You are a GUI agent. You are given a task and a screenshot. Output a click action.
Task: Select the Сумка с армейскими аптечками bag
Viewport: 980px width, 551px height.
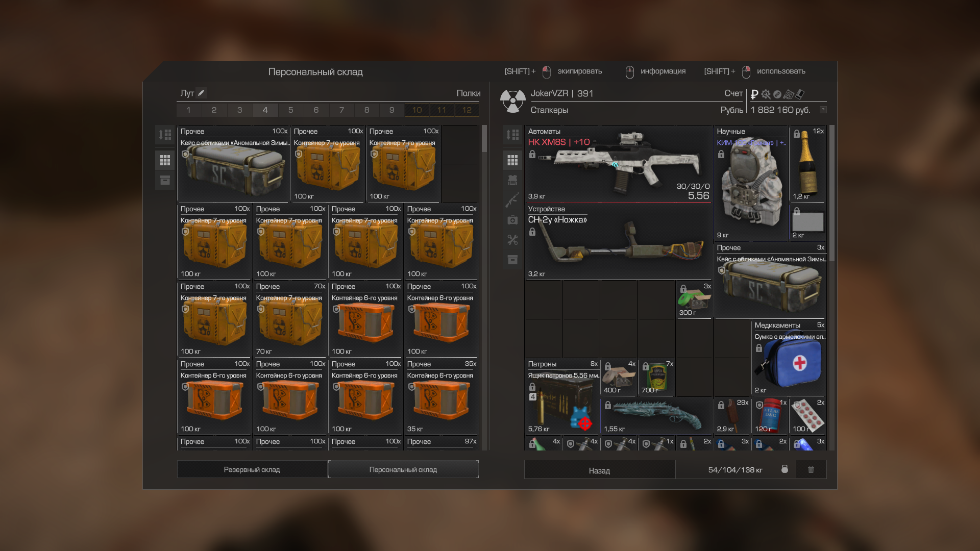coord(789,358)
